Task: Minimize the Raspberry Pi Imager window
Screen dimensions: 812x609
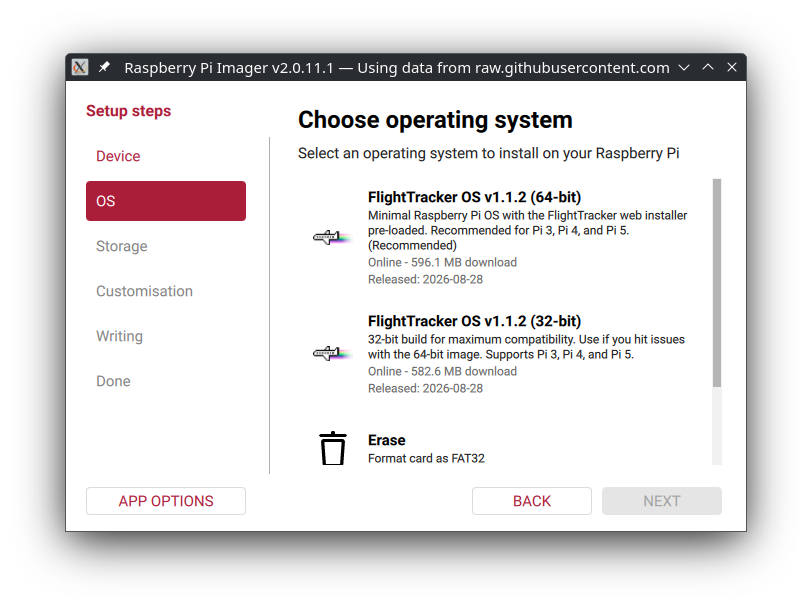Action: [x=684, y=67]
